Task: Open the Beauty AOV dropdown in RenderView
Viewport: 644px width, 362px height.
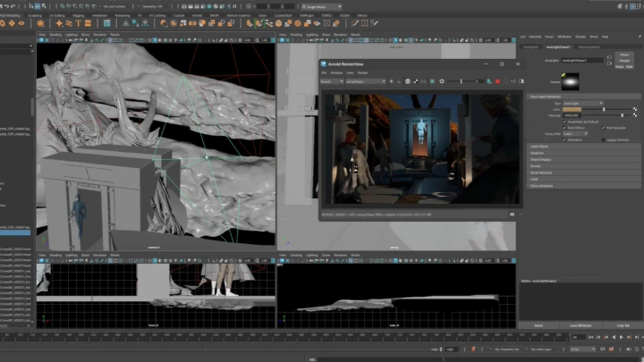Action: click(332, 81)
